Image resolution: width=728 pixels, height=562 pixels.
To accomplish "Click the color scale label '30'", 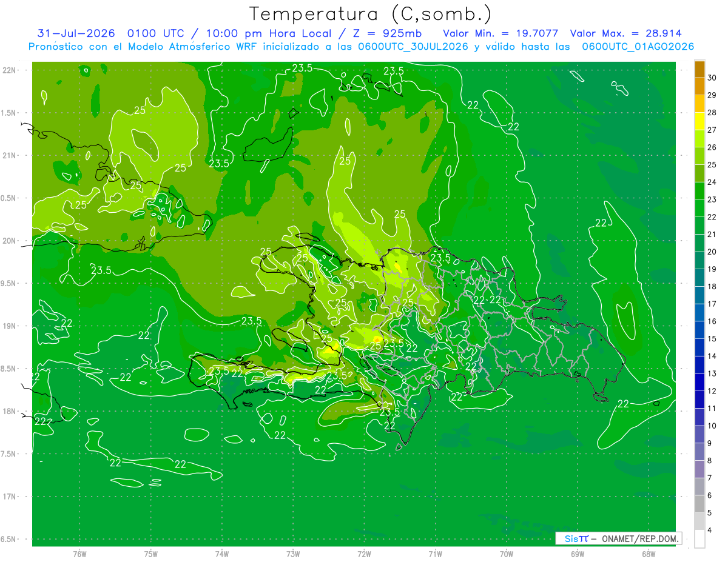I will pos(712,78).
